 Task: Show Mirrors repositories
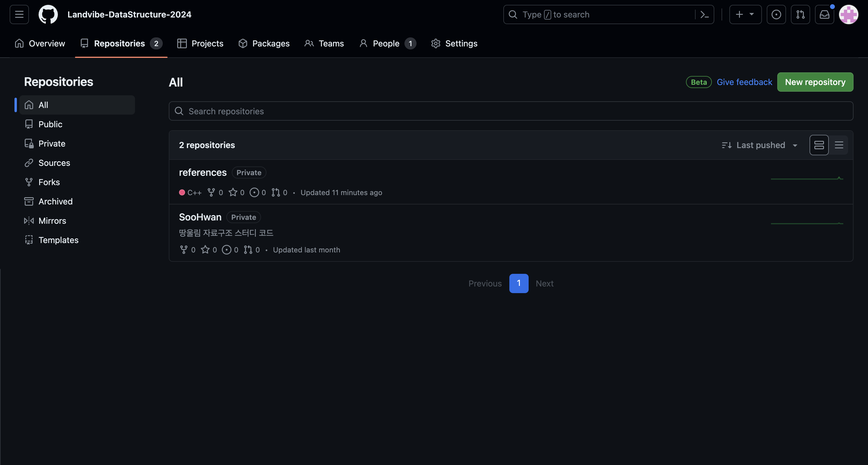coord(77,220)
